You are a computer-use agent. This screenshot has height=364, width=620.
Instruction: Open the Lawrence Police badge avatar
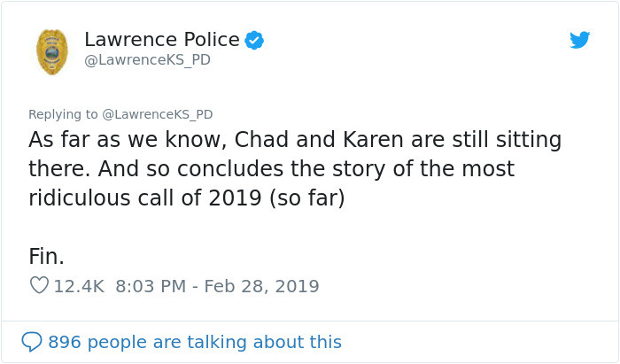click(52, 51)
